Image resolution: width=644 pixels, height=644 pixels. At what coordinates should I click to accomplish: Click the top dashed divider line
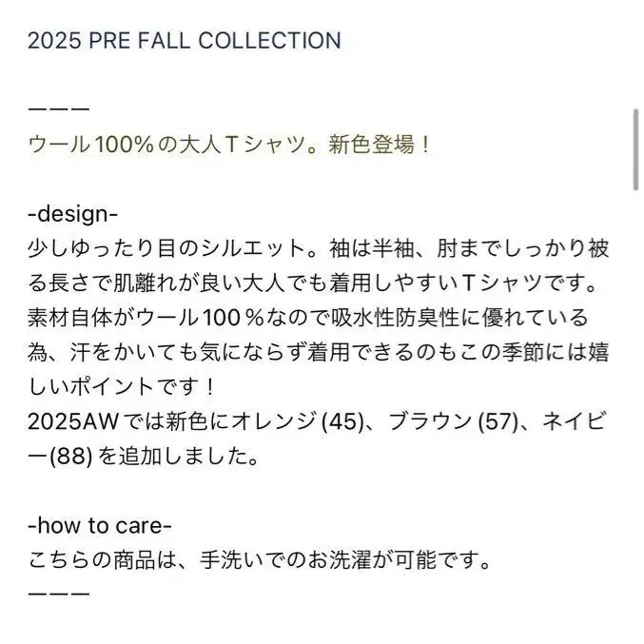pyautogui.click(x=59, y=109)
